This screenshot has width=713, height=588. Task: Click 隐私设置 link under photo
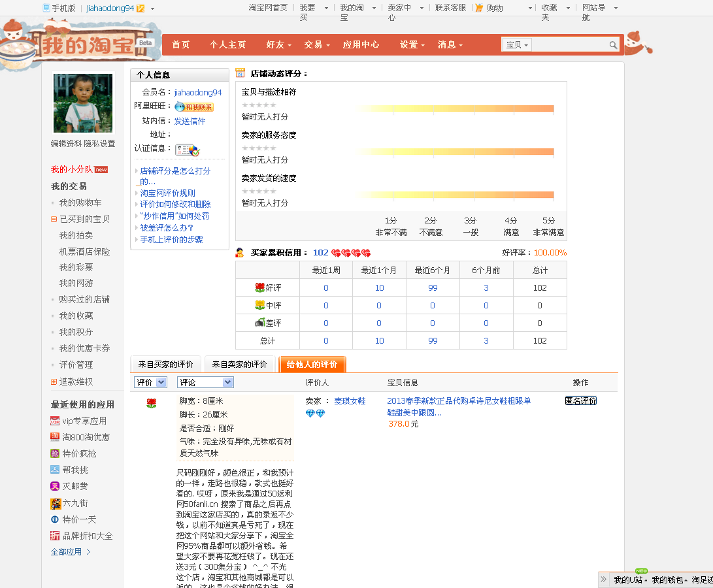99,144
